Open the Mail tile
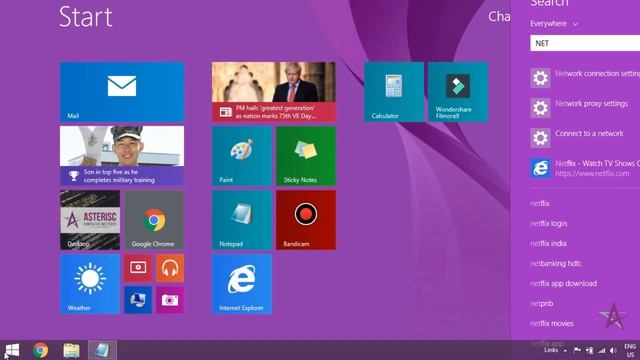640x360 pixels. pos(122,92)
